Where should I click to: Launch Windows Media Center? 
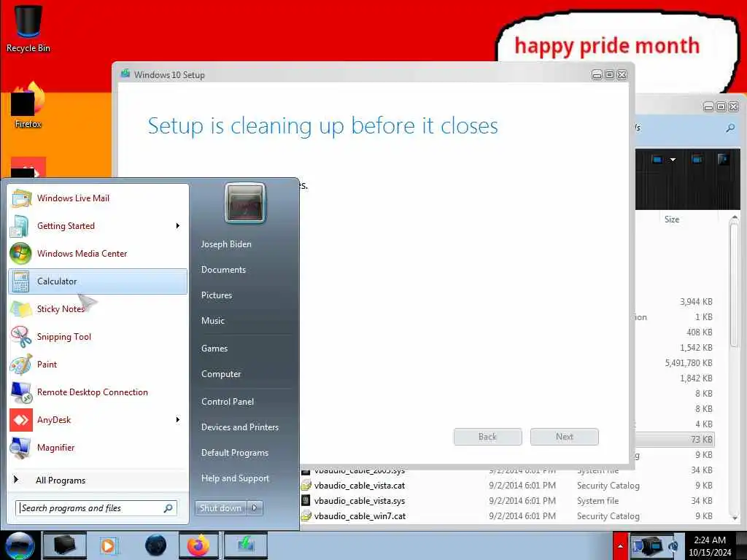pyautogui.click(x=98, y=253)
